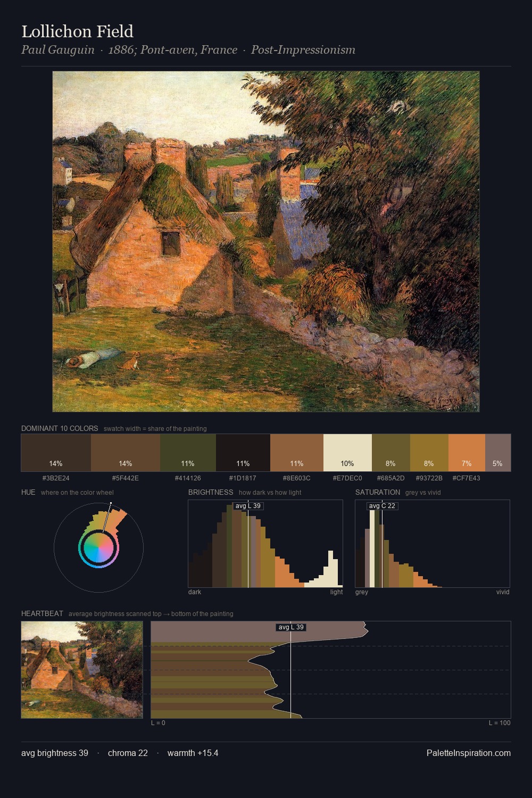Click the 'Post-Impressionism' style label

(303, 50)
